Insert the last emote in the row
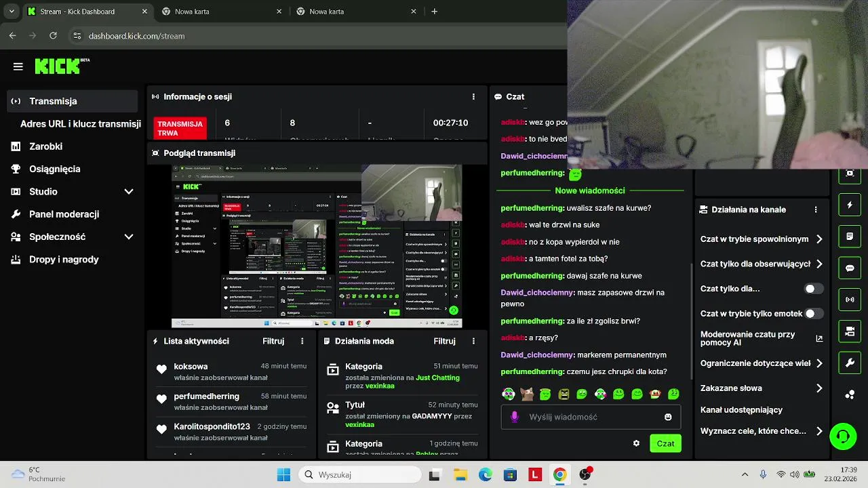The image size is (868, 488). (x=673, y=394)
